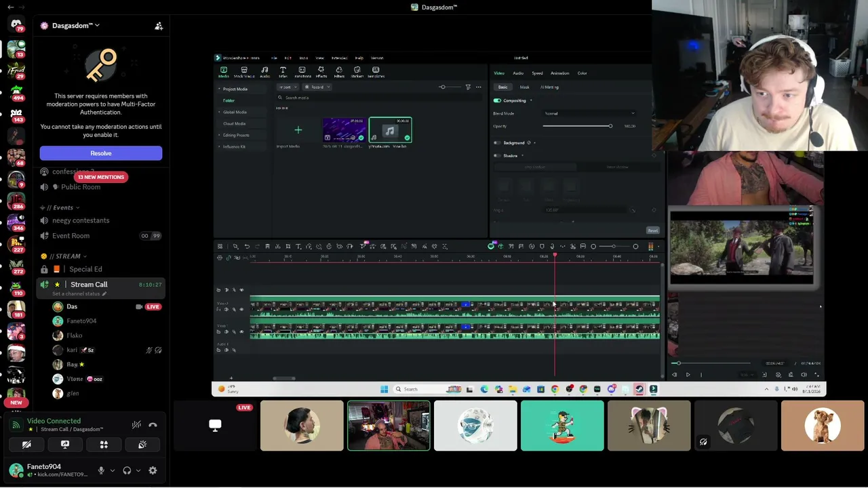Toggle visibility eye on Video 2 track

point(241,309)
